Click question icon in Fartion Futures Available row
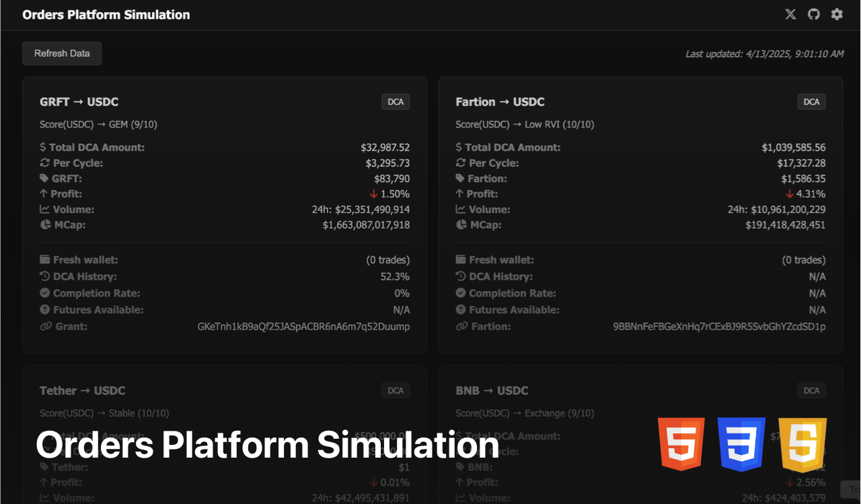The image size is (861, 504). coord(461,310)
